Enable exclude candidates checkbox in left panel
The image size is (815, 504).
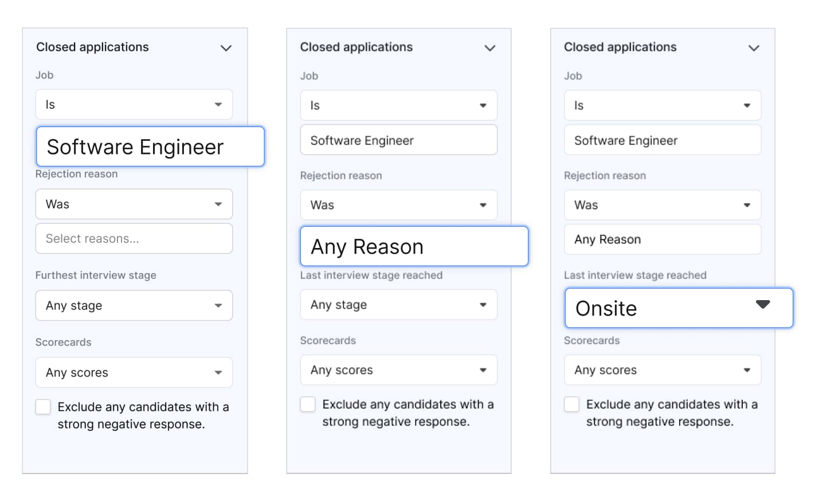[x=43, y=407]
